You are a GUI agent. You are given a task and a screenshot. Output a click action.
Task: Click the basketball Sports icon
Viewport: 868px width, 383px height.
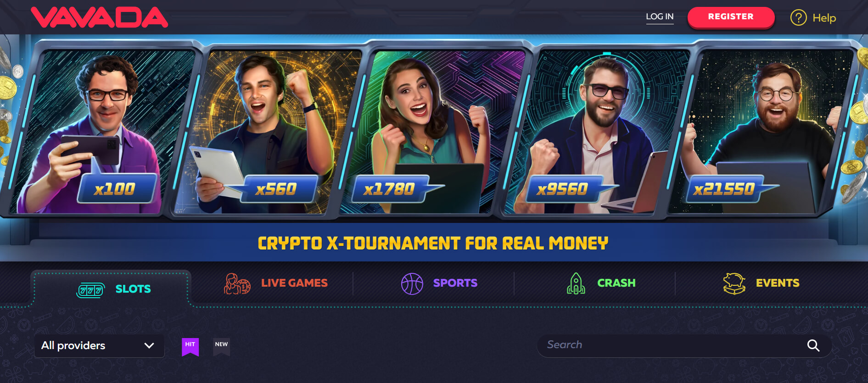(412, 283)
